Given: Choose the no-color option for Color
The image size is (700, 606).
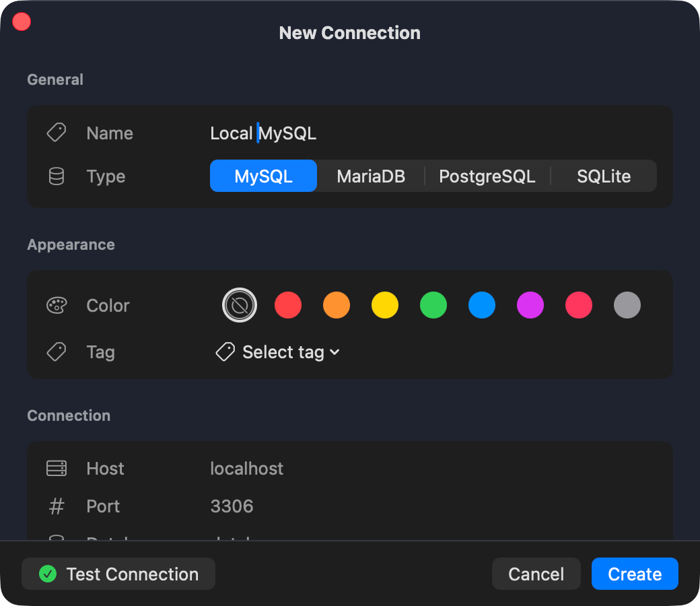Looking at the screenshot, I should pos(240,305).
